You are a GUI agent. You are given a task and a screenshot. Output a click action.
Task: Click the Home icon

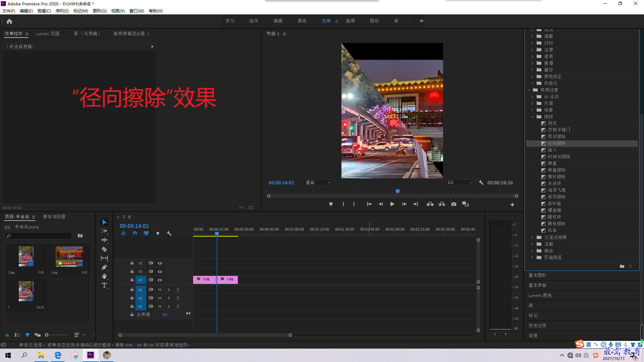pyautogui.click(x=9, y=21)
